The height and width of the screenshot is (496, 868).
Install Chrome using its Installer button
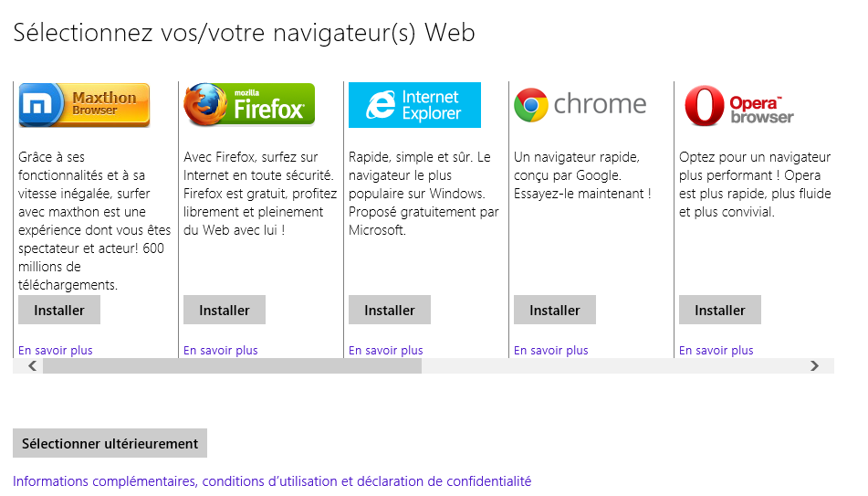point(555,310)
